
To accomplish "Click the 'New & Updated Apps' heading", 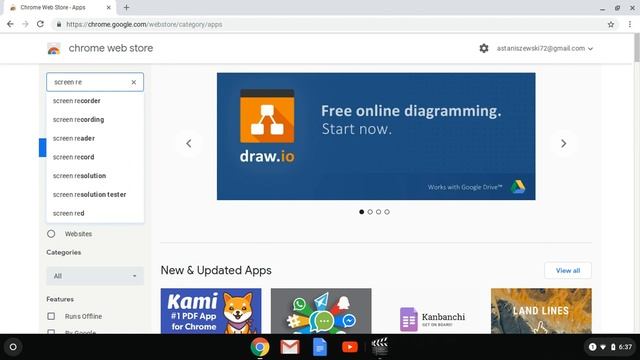I will [x=216, y=270].
